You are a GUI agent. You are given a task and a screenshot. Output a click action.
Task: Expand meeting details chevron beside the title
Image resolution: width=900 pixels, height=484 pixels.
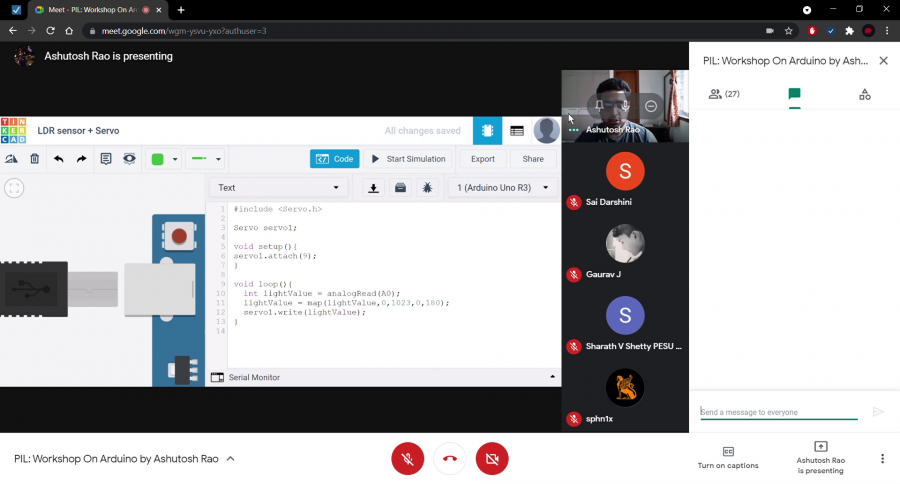231,459
